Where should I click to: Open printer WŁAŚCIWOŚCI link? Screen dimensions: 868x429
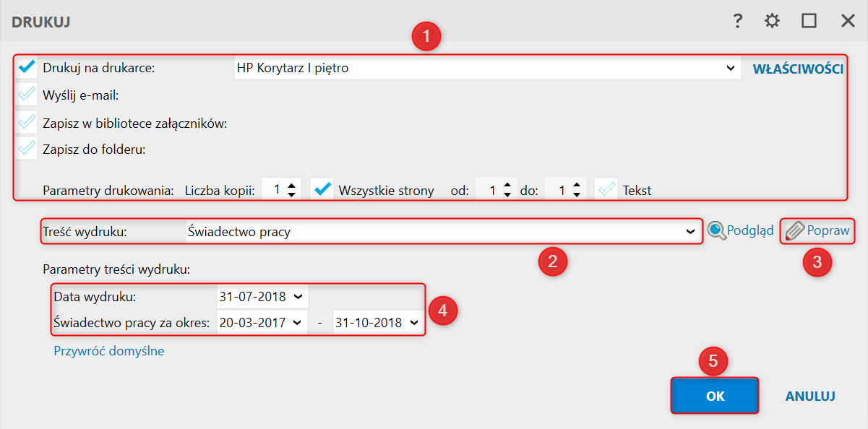799,69
